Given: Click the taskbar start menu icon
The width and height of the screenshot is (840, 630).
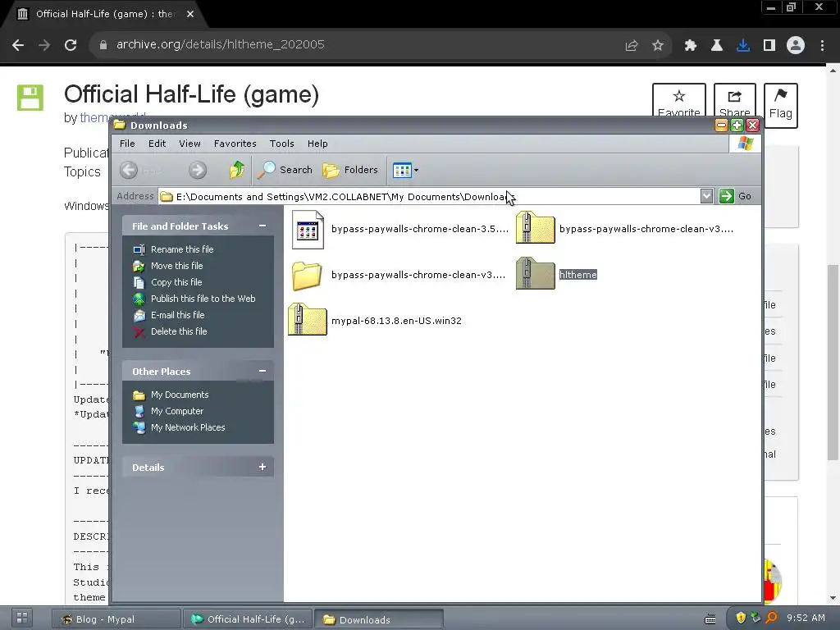Looking at the screenshot, I should 22,618.
